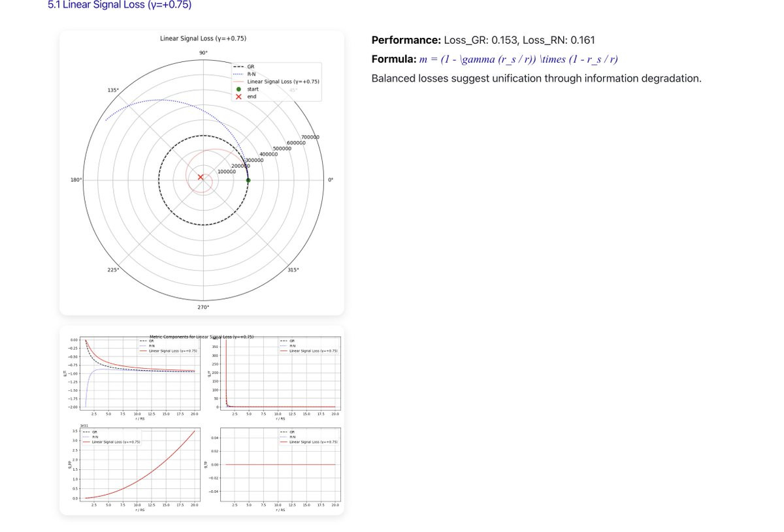Click the 270° angle label on polar plot
This screenshot has width=784, height=532.
[203, 307]
